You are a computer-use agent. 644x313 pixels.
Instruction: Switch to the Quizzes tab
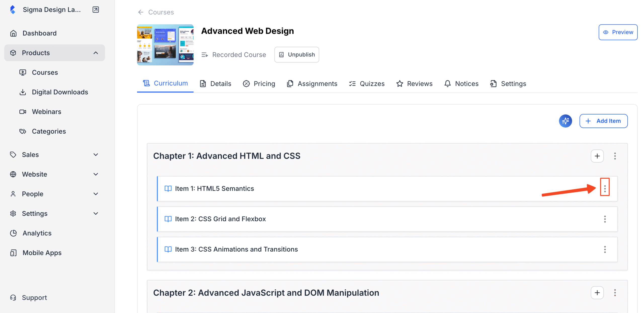pyautogui.click(x=367, y=84)
